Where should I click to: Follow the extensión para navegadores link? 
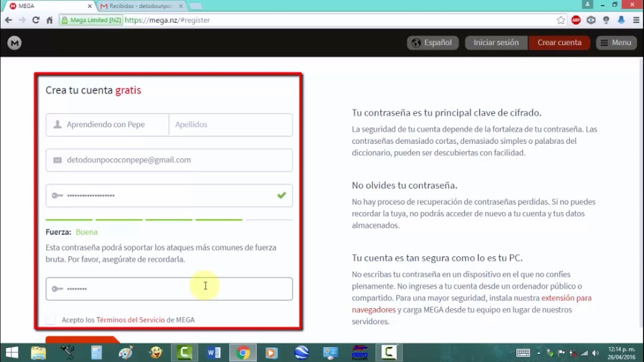[x=471, y=304]
